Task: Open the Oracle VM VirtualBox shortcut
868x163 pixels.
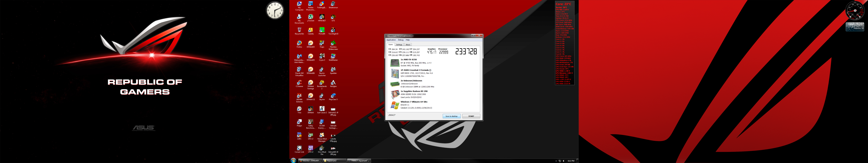Action: point(299,72)
